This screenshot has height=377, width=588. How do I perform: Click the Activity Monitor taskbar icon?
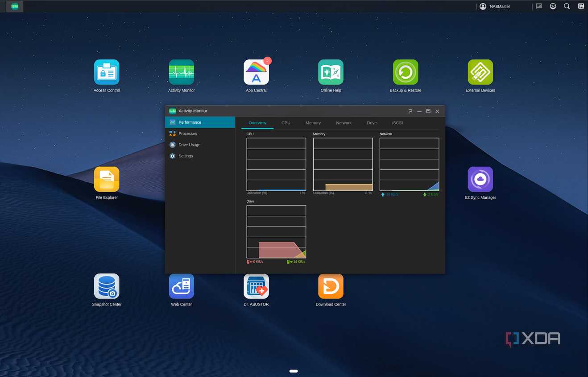[x=15, y=6]
